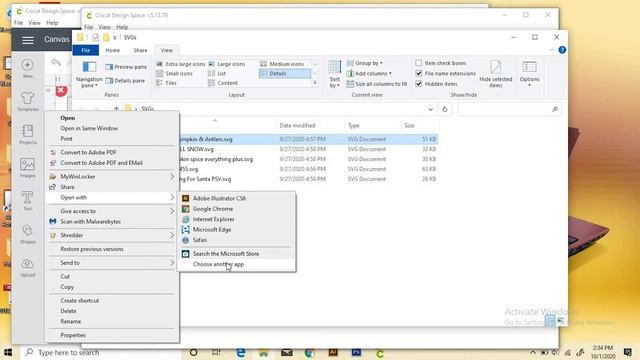Choose Properties in the context menu
The height and width of the screenshot is (360, 640).
111,335
